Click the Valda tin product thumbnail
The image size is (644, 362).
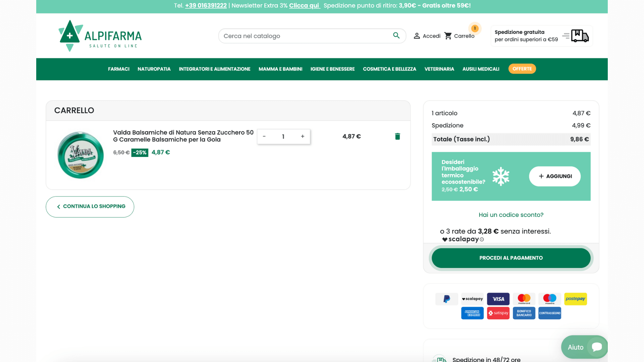(80, 155)
